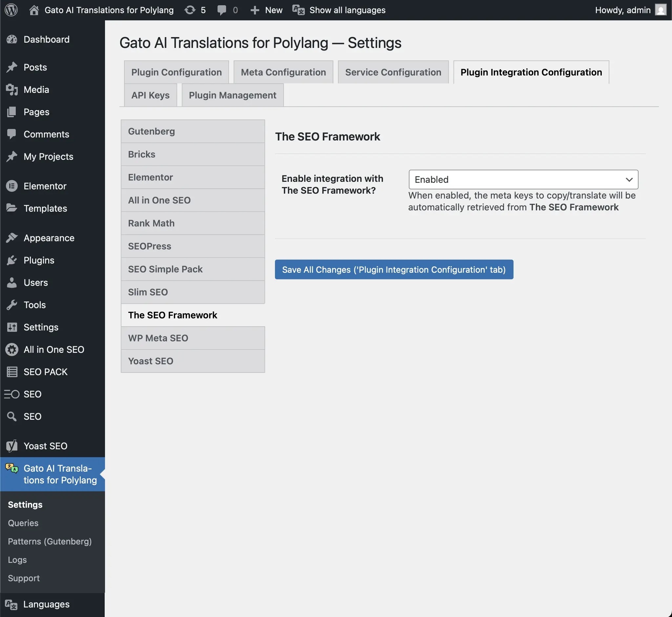
Task: Open All in One SEO sidebar icon
Action: (12, 350)
